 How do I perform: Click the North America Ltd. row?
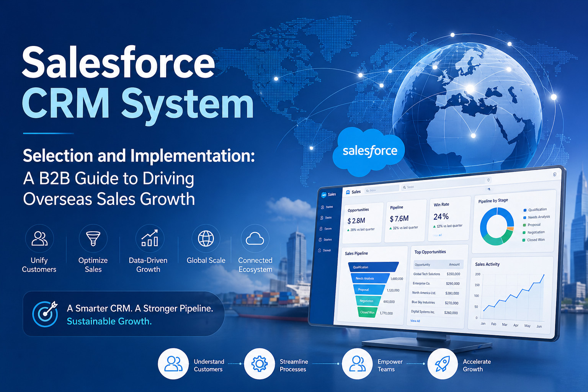pos(436,293)
